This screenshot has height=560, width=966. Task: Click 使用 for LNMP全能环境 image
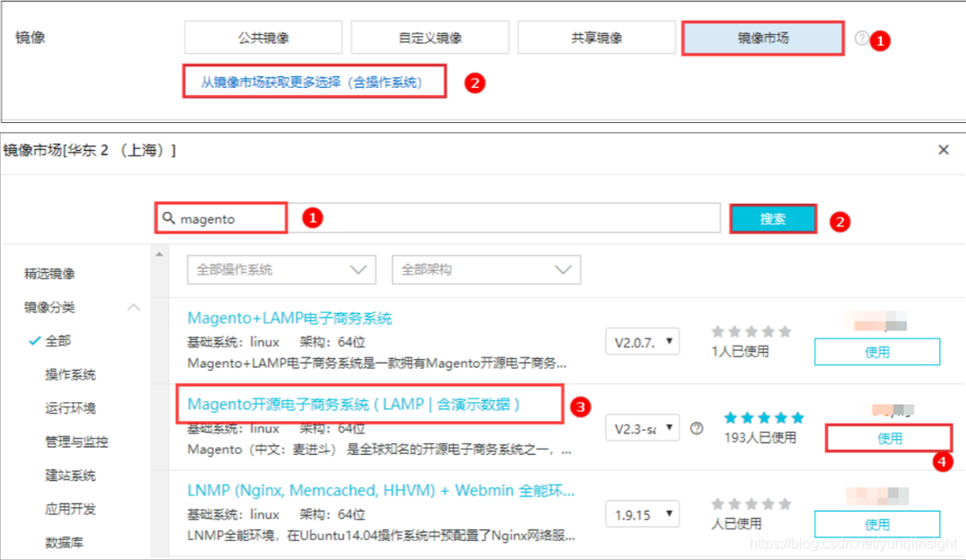pyautogui.click(x=876, y=524)
